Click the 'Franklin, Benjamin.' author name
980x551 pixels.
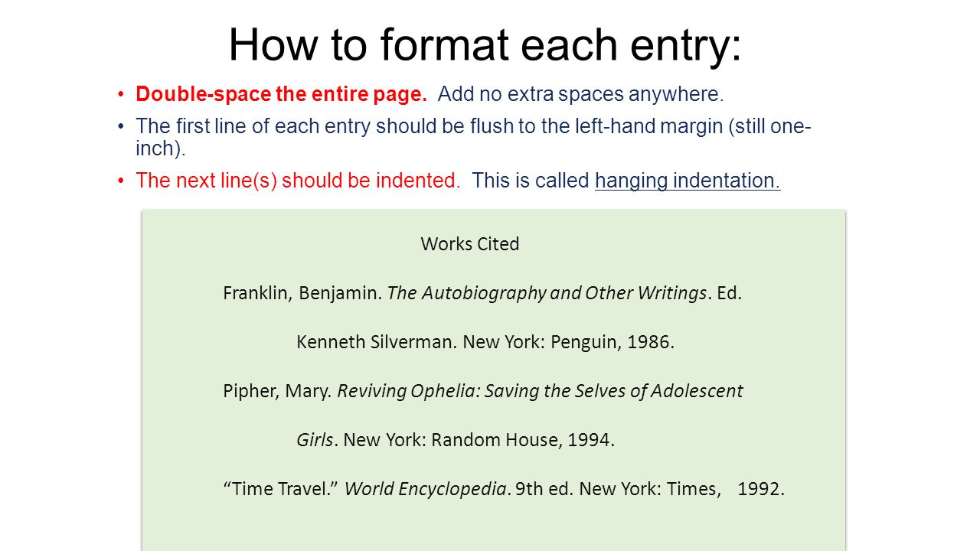click(302, 293)
